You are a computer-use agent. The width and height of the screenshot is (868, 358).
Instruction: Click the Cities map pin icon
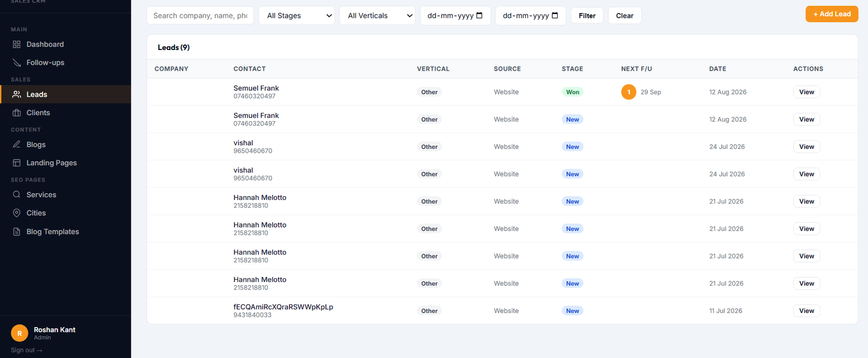coord(17,213)
